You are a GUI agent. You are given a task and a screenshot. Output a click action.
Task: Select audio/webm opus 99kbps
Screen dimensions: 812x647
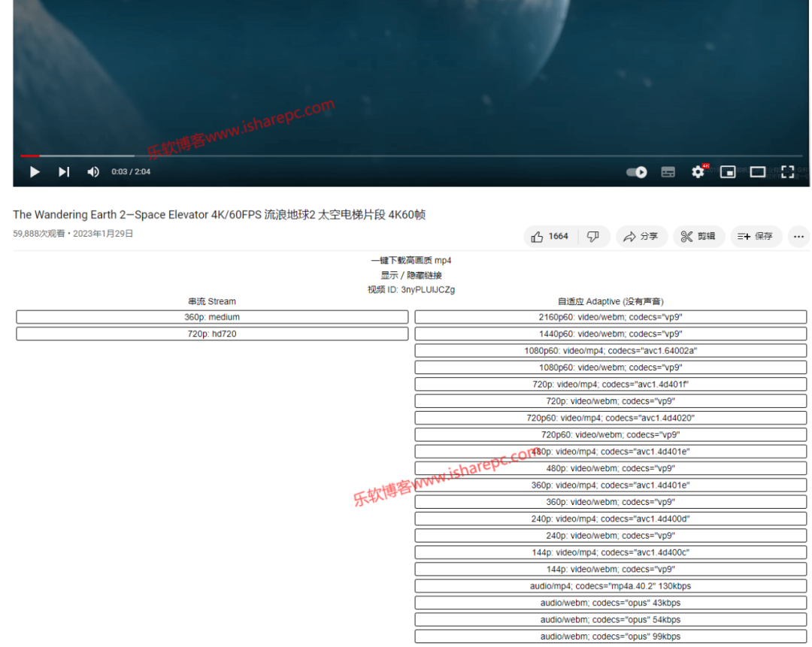point(611,636)
